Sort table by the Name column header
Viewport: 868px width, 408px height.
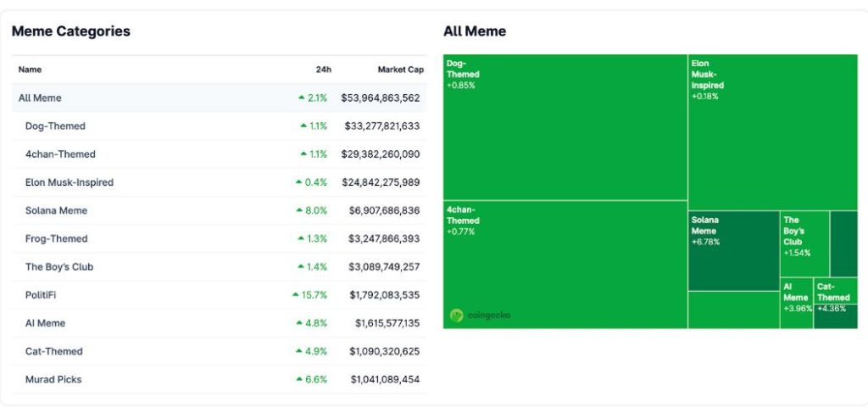(30, 70)
